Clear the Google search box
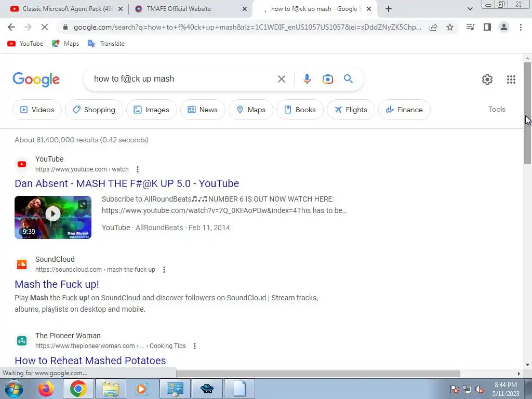532x399 pixels. click(x=281, y=79)
